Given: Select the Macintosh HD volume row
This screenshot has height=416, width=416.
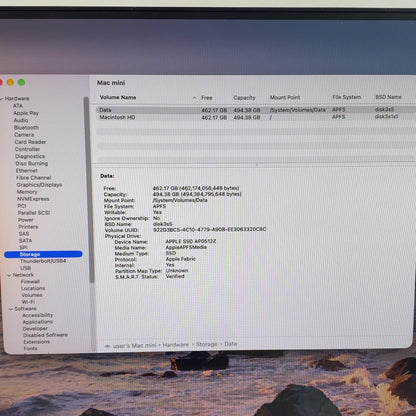Looking at the screenshot, I should [255, 117].
